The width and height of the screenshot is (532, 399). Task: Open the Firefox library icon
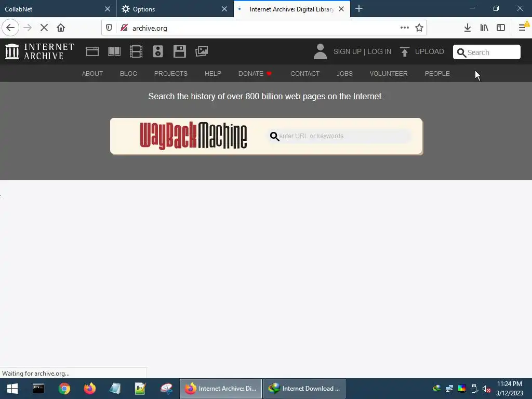coord(484,28)
